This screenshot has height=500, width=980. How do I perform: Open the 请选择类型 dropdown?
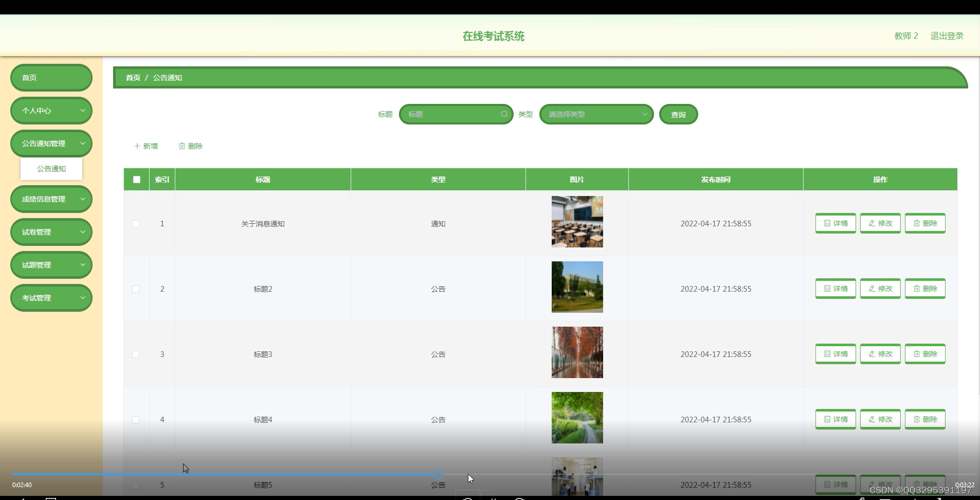tap(596, 114)
